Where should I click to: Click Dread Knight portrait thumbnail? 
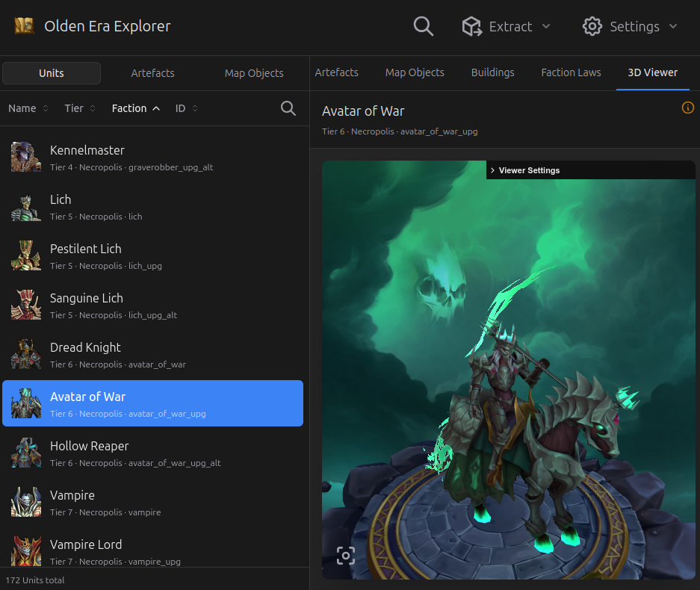[26, 354]
